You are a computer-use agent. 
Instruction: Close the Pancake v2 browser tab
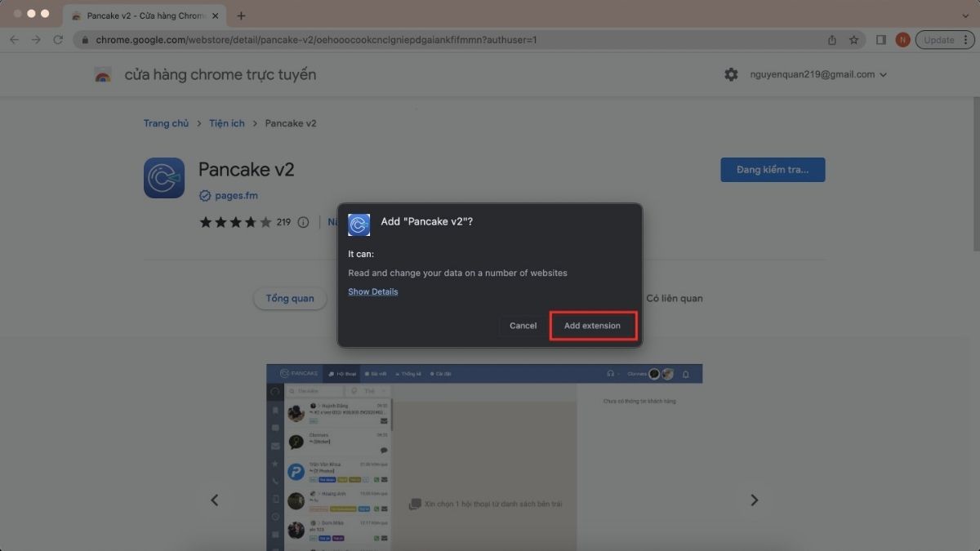pyautogui.click(x=216, y=16)
